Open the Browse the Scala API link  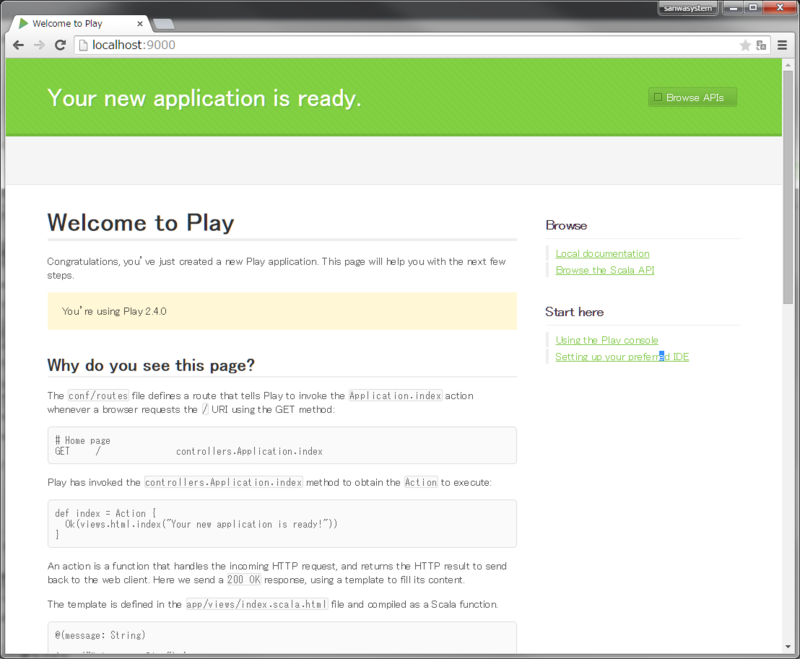coord(605,270)
